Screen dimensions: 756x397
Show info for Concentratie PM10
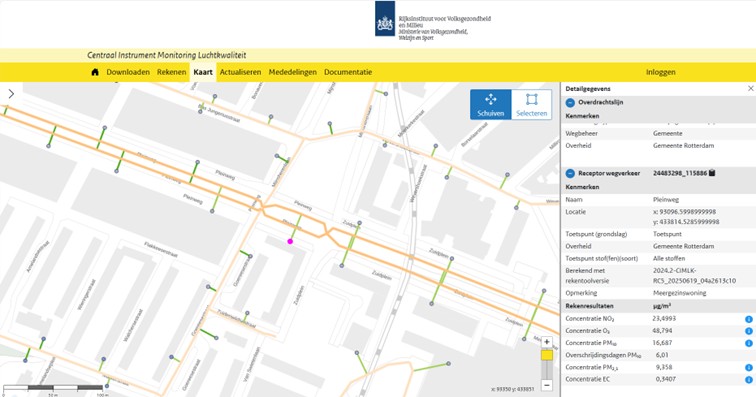click(749, 343)
